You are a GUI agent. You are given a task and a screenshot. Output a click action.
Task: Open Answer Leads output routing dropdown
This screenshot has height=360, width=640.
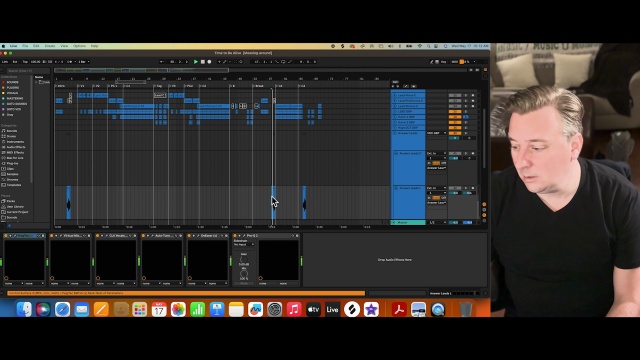pos(436,133)
